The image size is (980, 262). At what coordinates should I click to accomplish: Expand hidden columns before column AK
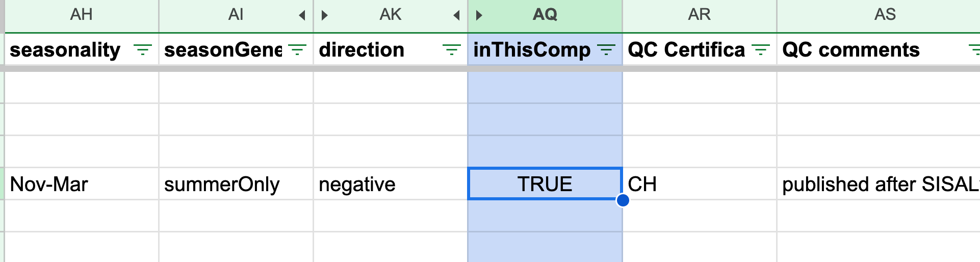(324, 15)
